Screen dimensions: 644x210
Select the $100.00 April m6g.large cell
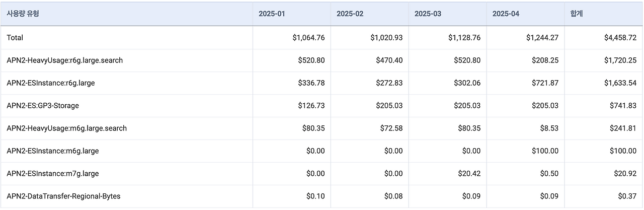(x=545, y=151)
